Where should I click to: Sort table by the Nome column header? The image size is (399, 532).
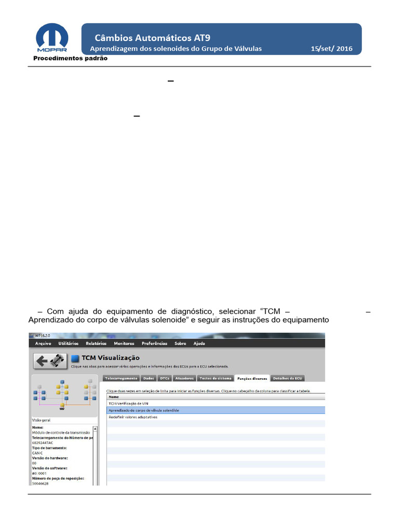[216, 396]
